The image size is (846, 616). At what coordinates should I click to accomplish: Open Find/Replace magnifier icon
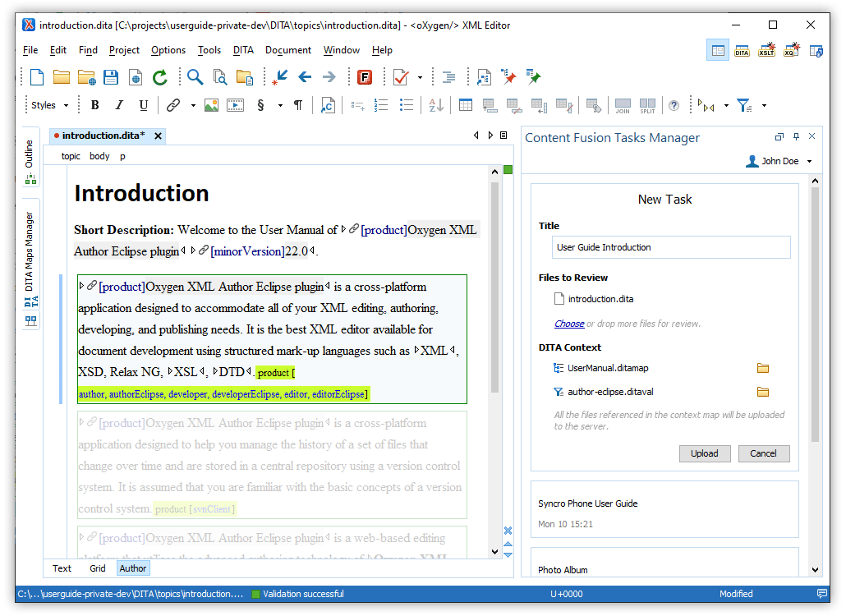tap(195, 77)
